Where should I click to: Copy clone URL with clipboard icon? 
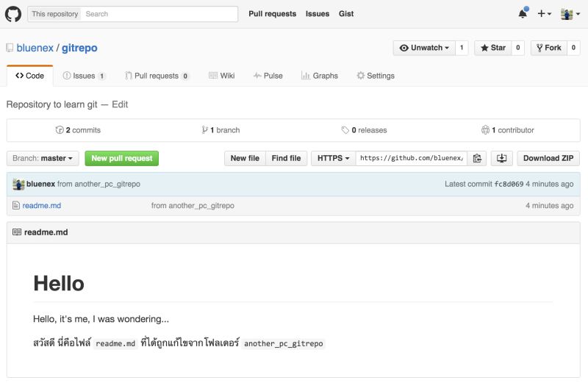coord(477,158)
